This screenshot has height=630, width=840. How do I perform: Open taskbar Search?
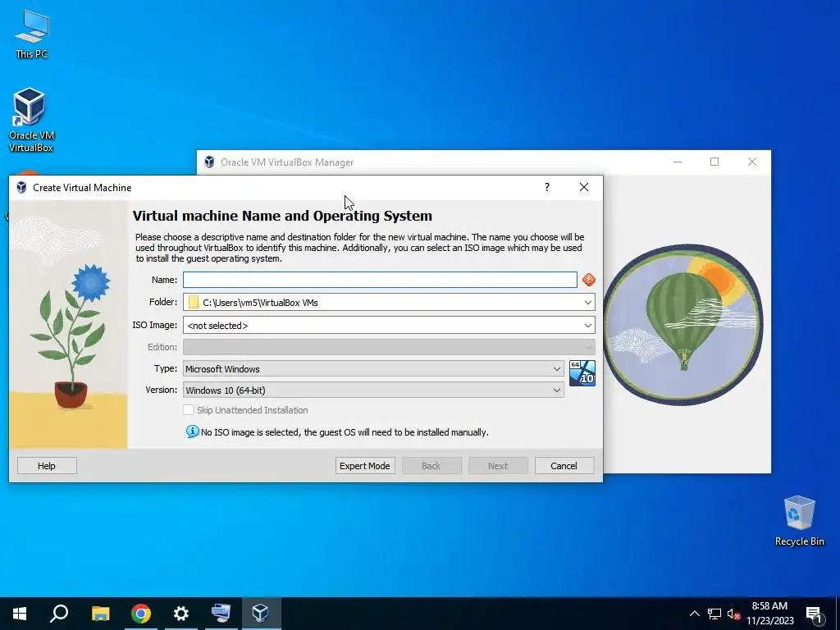(59, 614)
